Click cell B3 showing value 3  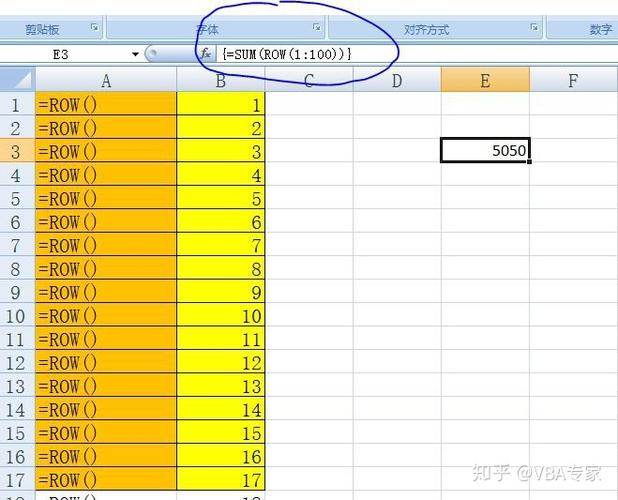[221, 151]
